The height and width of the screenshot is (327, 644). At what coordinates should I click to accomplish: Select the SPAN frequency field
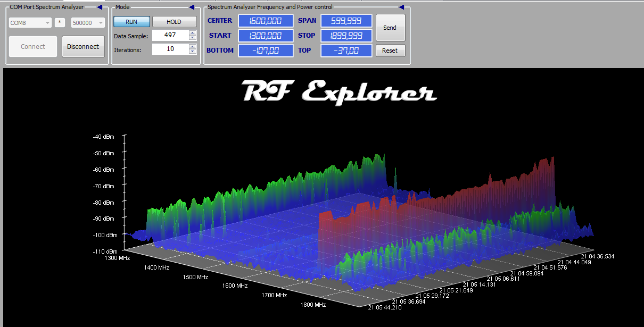(346, 21)
